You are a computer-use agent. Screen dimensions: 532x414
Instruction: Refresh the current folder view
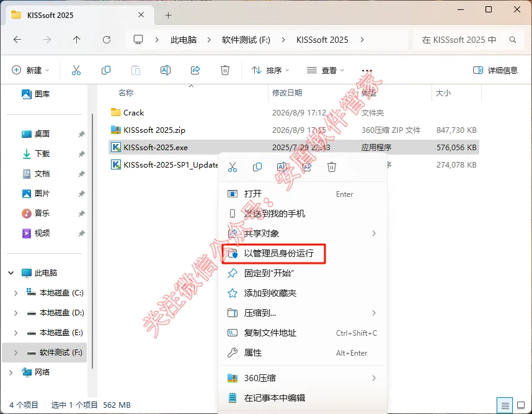107,40
